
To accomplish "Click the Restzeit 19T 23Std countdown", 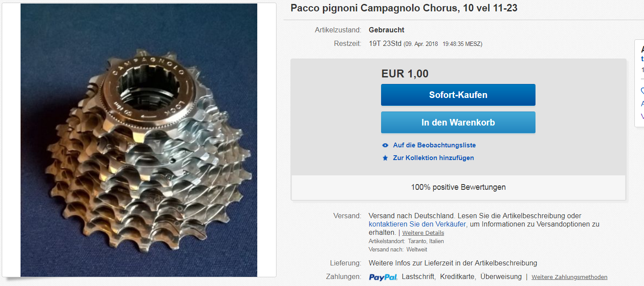I will (385, 44).
